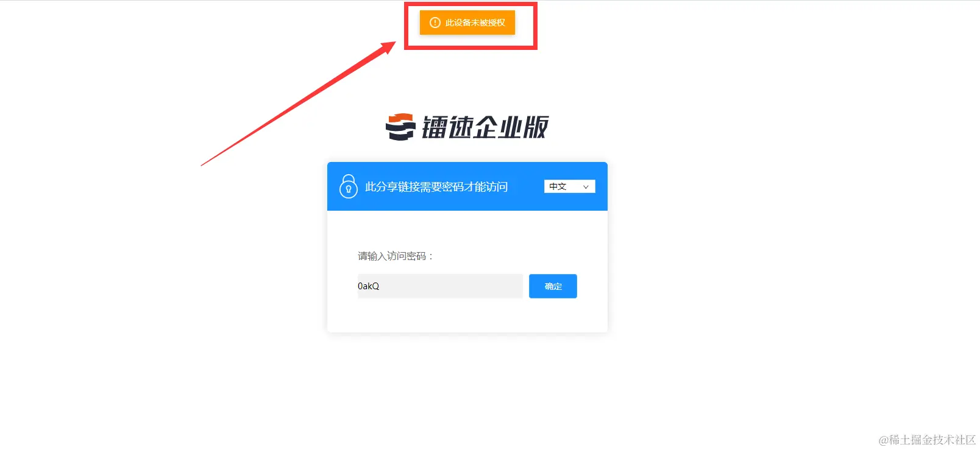Viewport: 980px width, 450px height.
Task: Click the empty white card area below the input
Action: pos(467,315)
